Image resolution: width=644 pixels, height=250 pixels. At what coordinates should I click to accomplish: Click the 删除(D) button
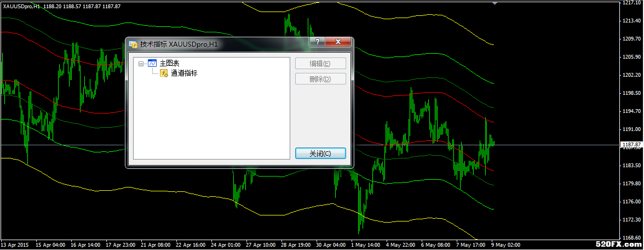(321, 79)
